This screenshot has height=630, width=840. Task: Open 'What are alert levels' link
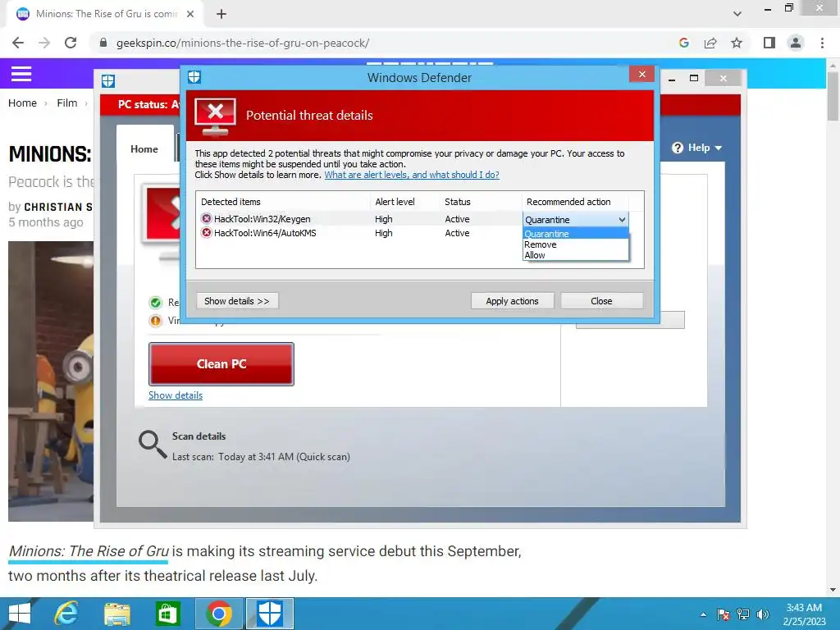412,175
